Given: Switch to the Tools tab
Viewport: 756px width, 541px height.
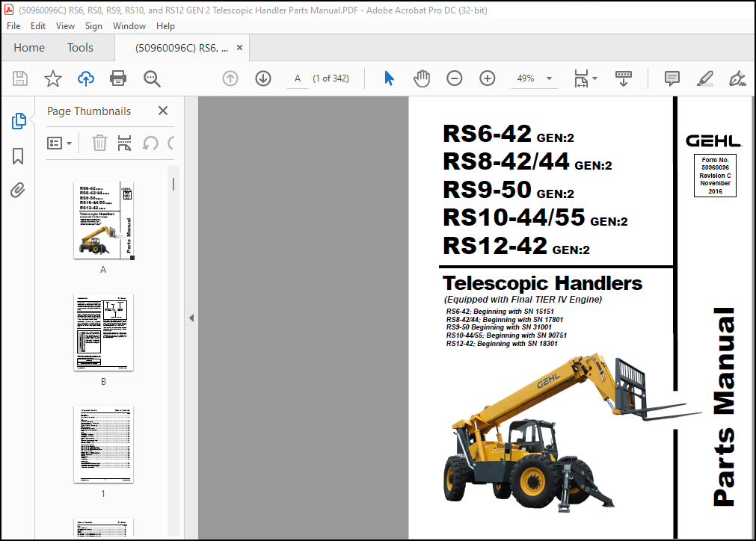Looking at the screenshot, I should click(80, 48).
